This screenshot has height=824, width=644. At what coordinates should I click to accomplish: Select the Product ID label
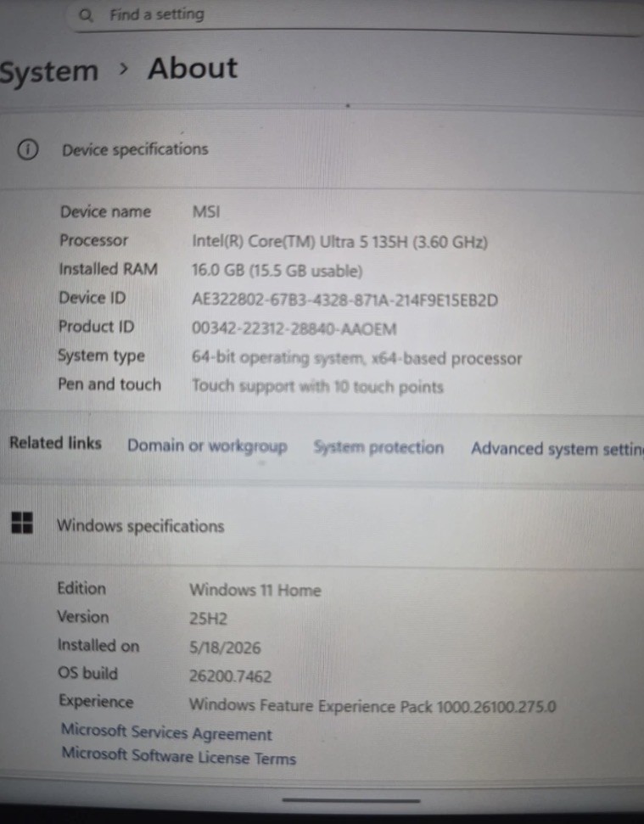[97, 327]
